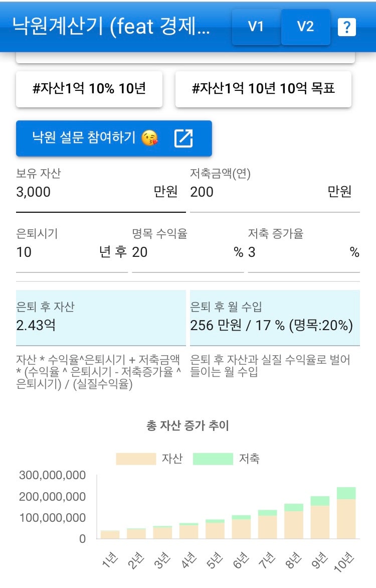Select preset #자산1억 10년 10억 목표

click(263, 89)
